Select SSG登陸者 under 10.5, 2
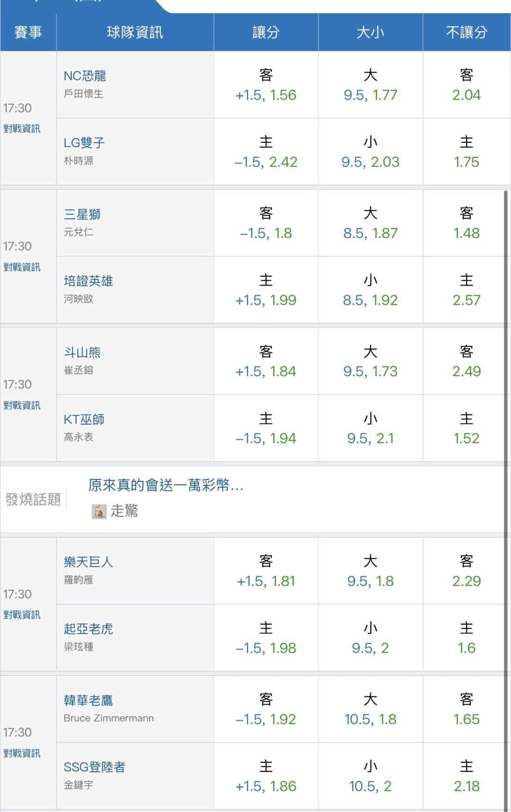This screenshot has height=812, width=511. click(370, 776)
